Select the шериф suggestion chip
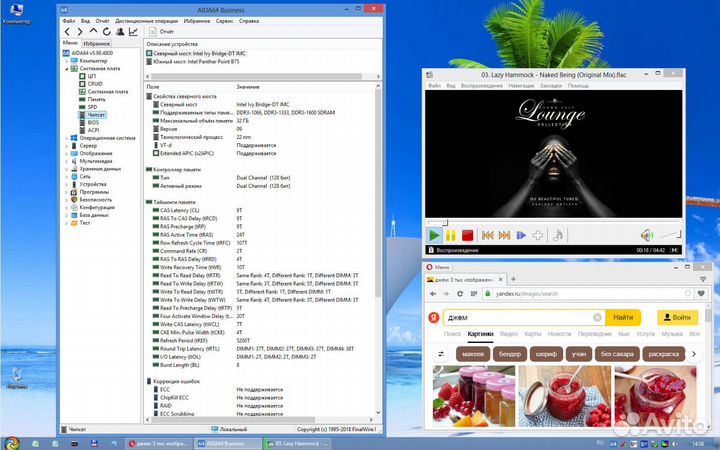Viewport: 720px width, 450px height. pyautogui.click(x=546, y=354)
